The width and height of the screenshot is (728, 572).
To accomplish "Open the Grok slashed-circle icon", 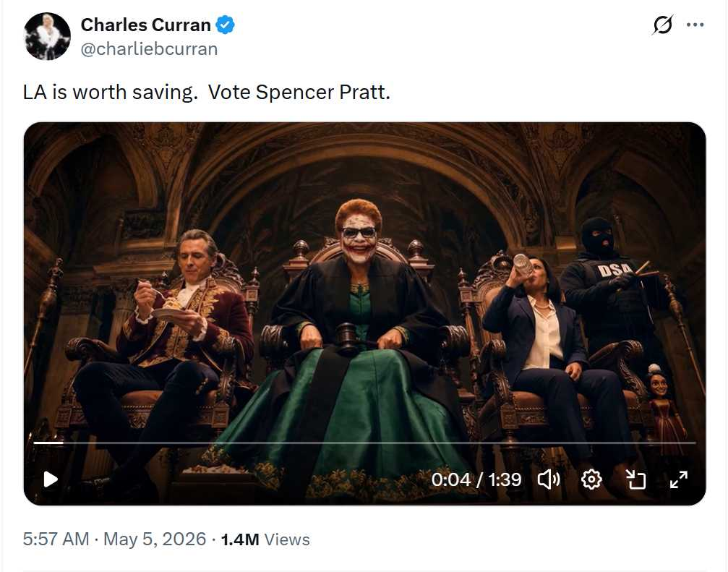I will point(662,25).
